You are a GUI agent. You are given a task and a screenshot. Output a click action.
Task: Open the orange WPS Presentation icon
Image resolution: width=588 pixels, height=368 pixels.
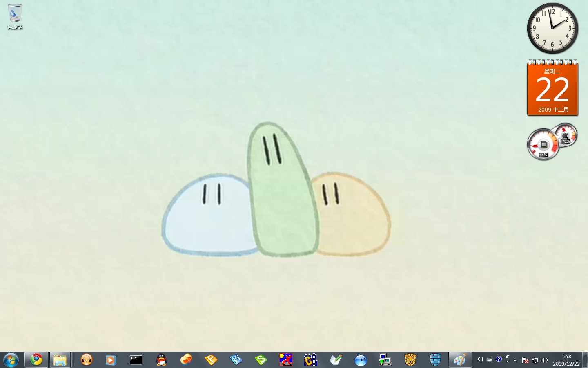point(211,360)
